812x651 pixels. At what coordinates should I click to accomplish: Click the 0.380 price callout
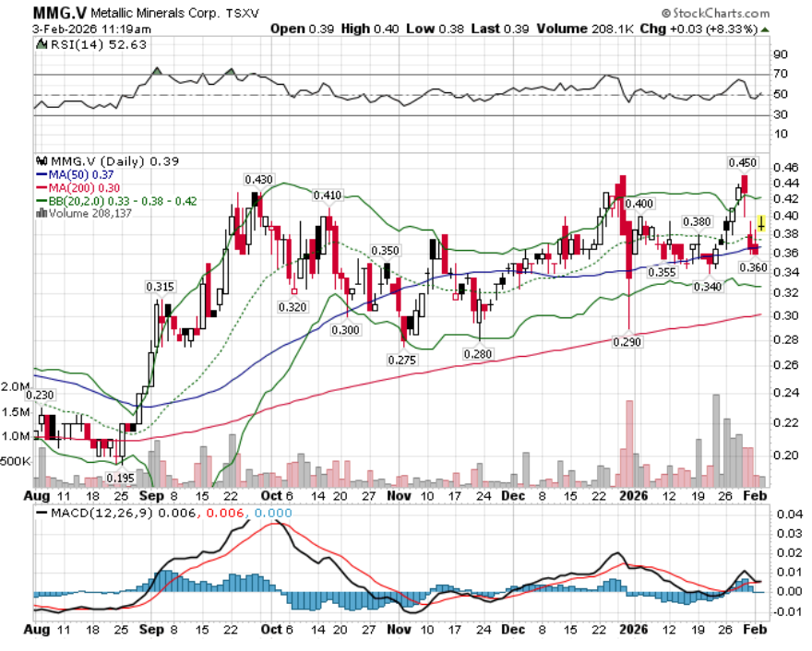pyautogui.click(x=697, y=222)
